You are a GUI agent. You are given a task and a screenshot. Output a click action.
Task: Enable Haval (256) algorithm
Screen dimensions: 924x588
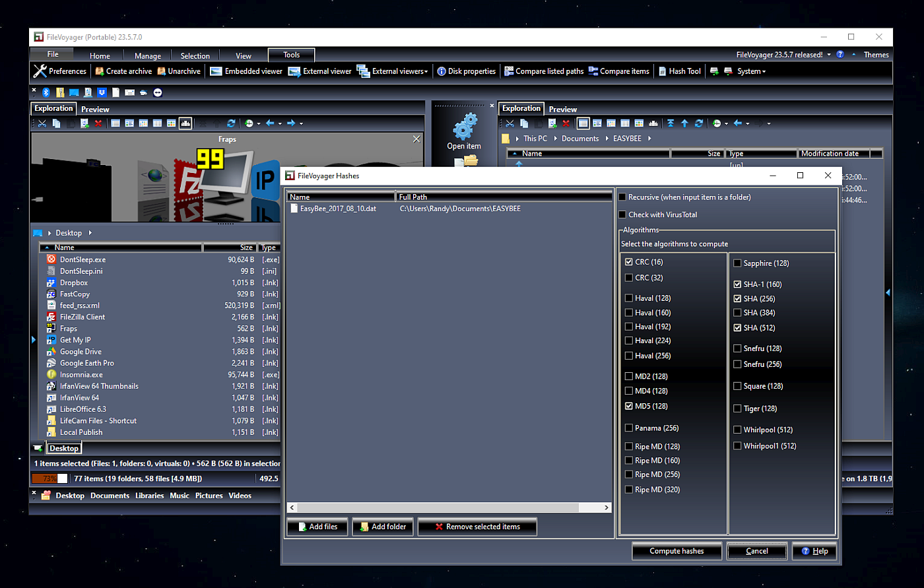[629, 356]
